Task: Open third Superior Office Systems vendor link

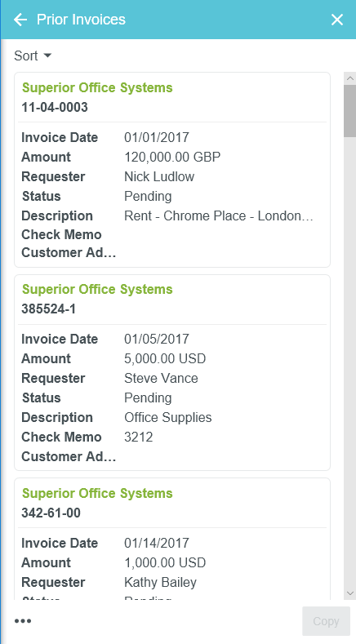Action: coord(97,493)
